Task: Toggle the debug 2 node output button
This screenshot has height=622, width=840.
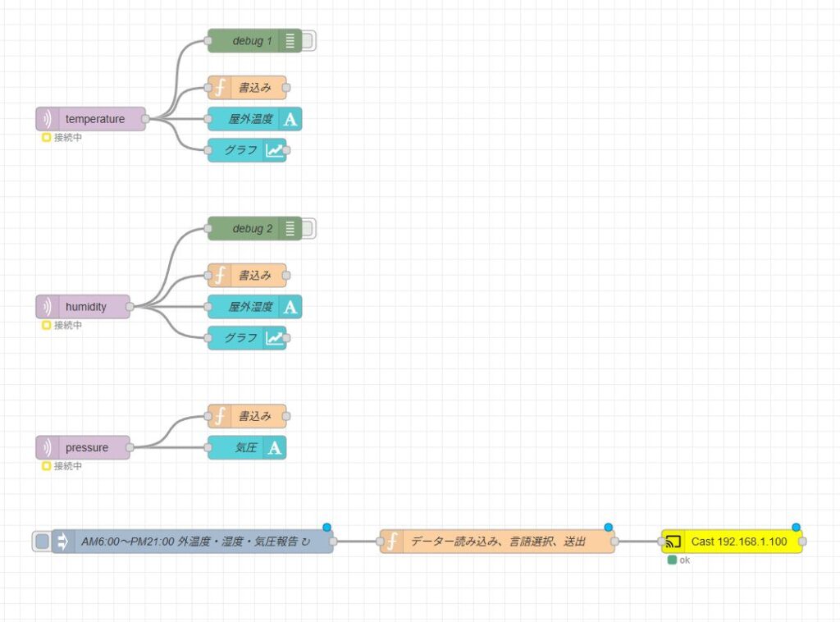Action: pyautogui.click(x=309, y=229)
